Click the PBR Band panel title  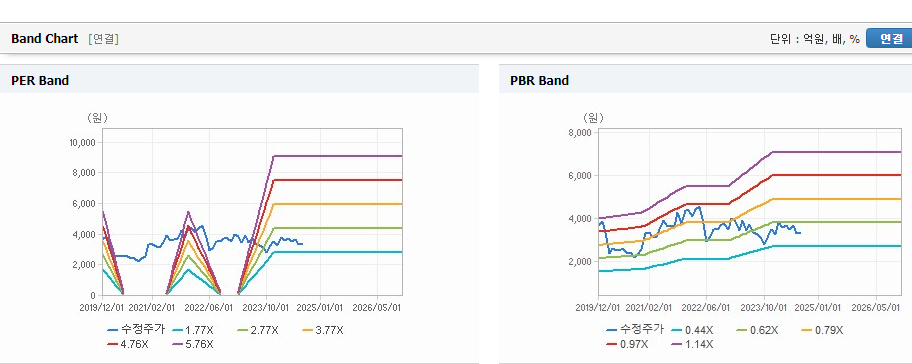pyautogui.click(x=539, y=80)
